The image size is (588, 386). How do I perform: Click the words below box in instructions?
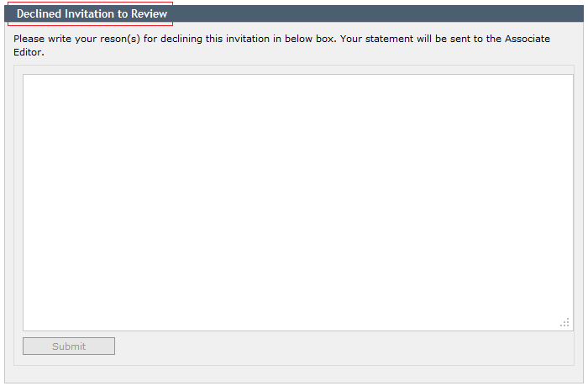tap(309, 39)
